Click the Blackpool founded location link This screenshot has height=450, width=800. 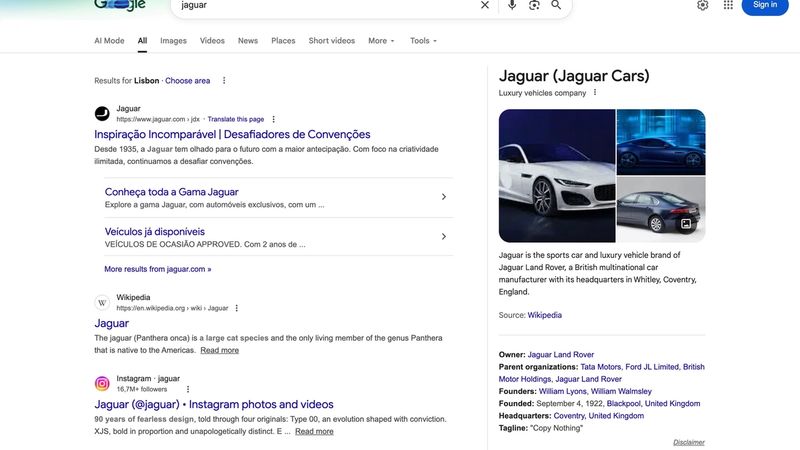[623, 404]
